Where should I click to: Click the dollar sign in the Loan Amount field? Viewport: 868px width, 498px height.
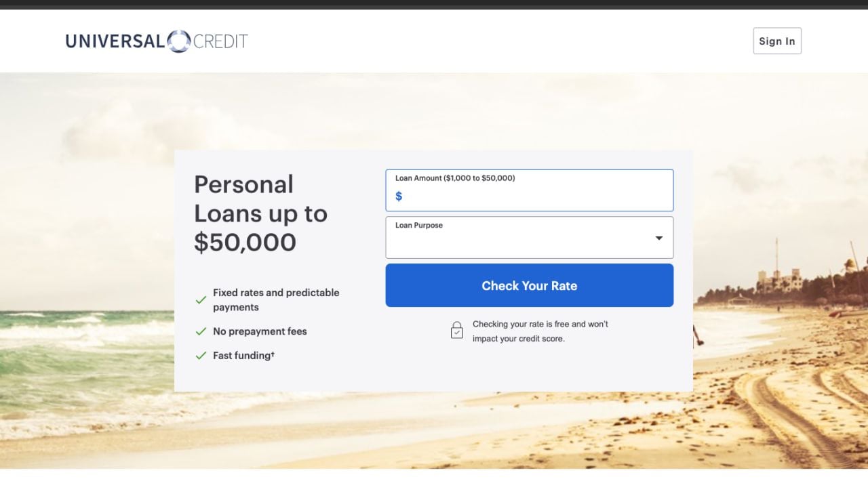tap(399, 196)
